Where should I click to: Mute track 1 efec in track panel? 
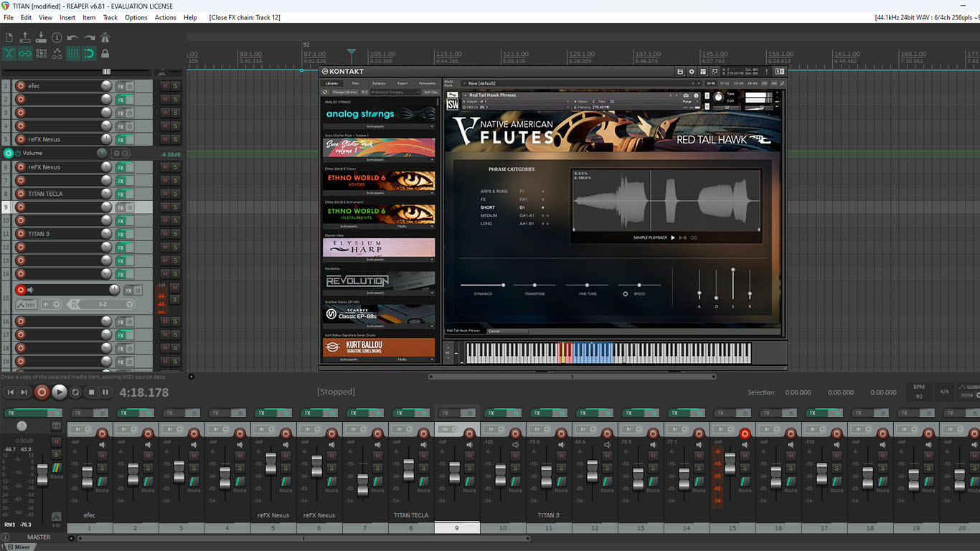165,86
